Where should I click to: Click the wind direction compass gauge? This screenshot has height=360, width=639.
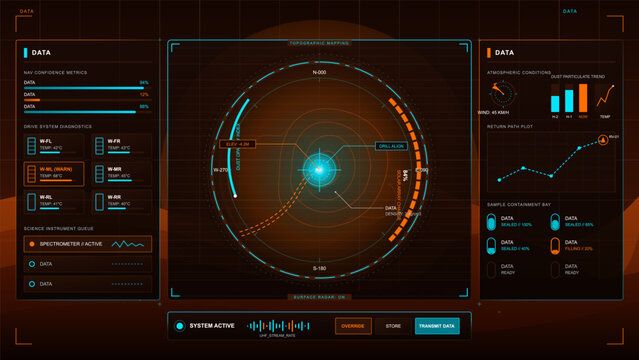503,94
